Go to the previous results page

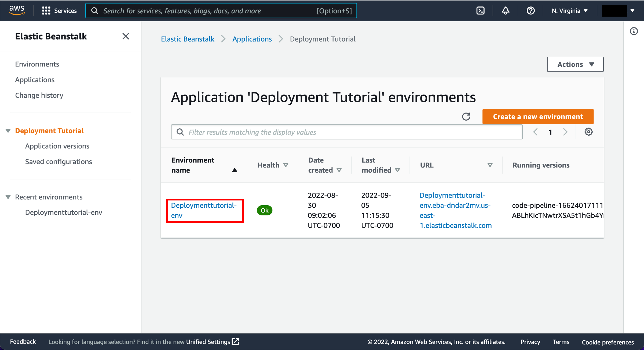(536, 132)
